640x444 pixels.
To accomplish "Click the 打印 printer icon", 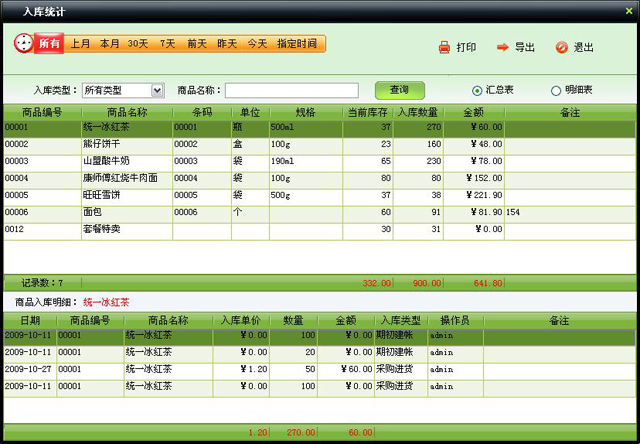I will point(444,47).
